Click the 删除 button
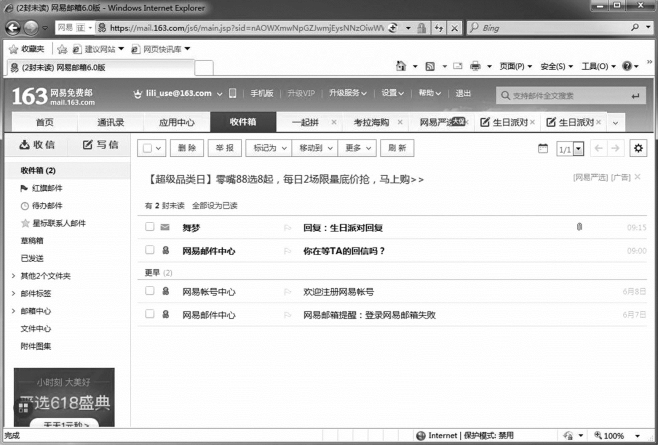 tap(187, 148)
